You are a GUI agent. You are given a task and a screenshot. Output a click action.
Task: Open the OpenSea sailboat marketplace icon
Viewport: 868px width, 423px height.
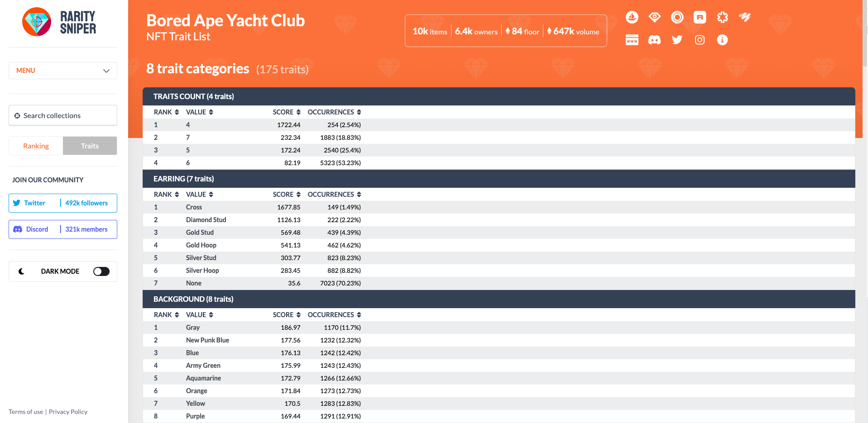[x=632, y=17]
